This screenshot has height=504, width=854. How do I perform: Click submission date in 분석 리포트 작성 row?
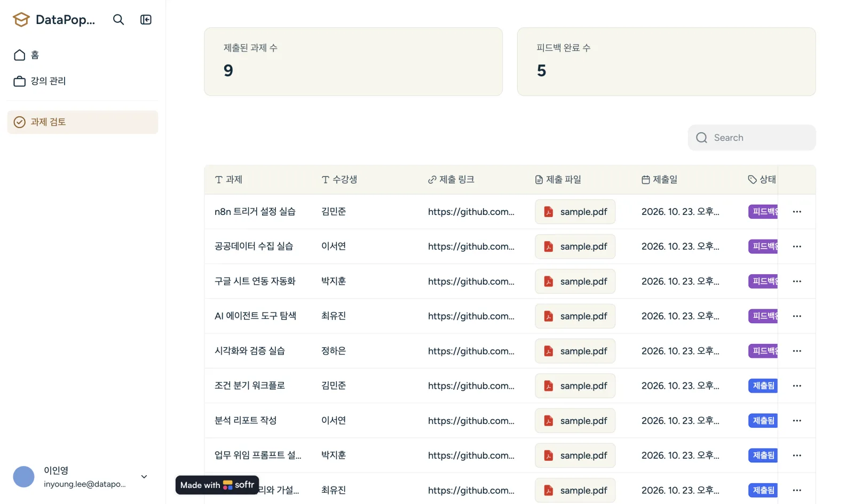point(681,421)
